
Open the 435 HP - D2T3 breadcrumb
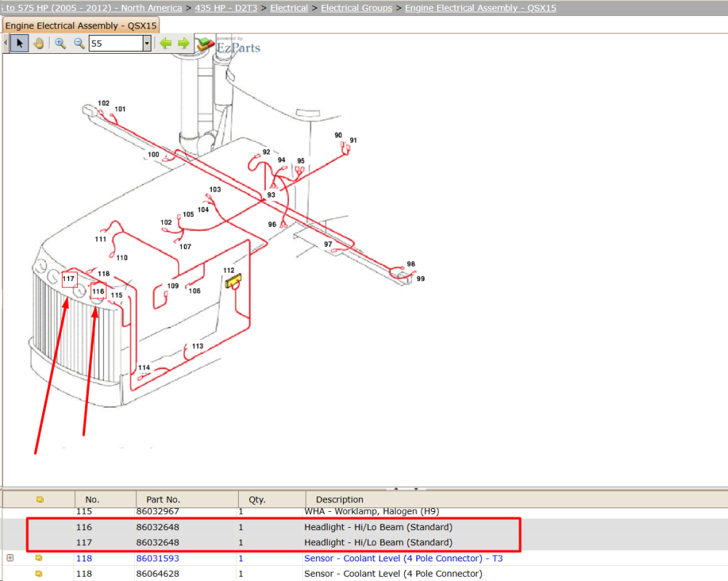226,8
